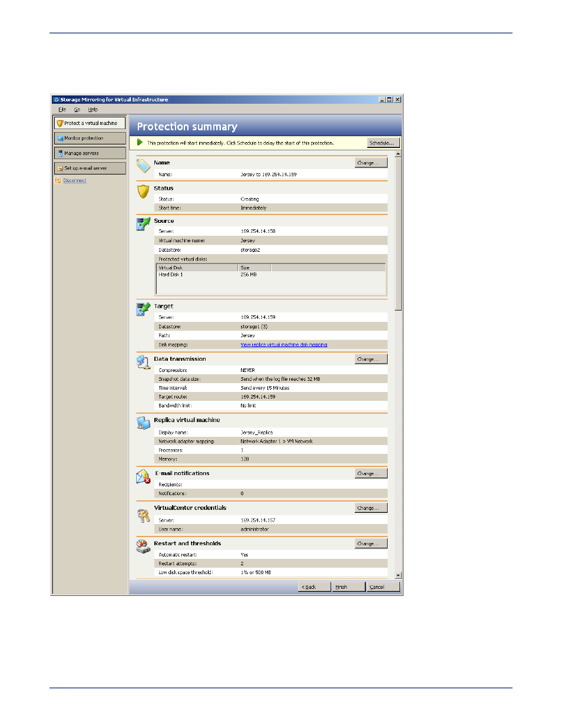Click the Disconnect icon in the sidebar

[58, 180]
